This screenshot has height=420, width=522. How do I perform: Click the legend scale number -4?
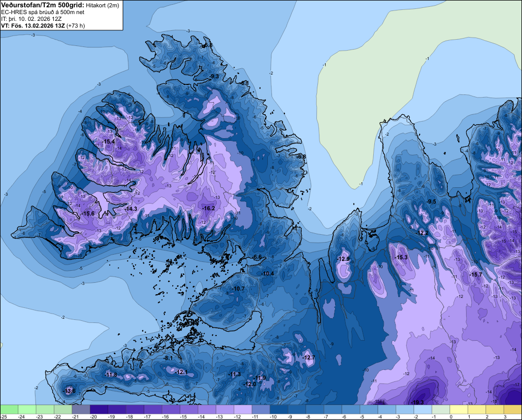(380, 417)
